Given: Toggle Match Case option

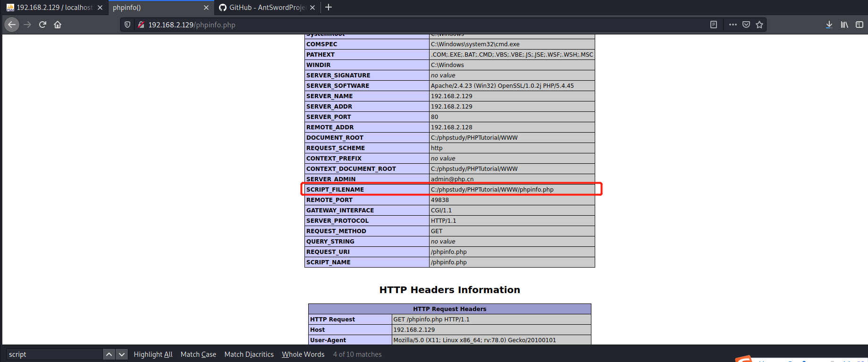Looking at the screenshot, I should [x=198, y=354].
